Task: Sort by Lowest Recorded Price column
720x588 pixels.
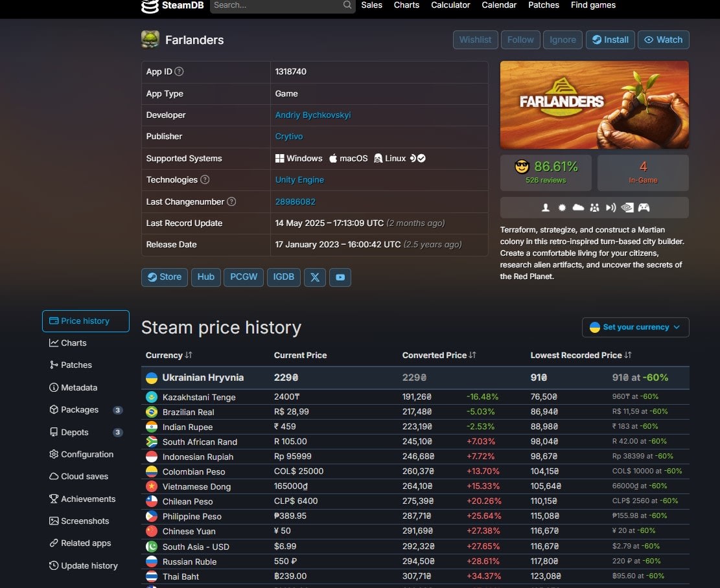Action: pos(581,356)
